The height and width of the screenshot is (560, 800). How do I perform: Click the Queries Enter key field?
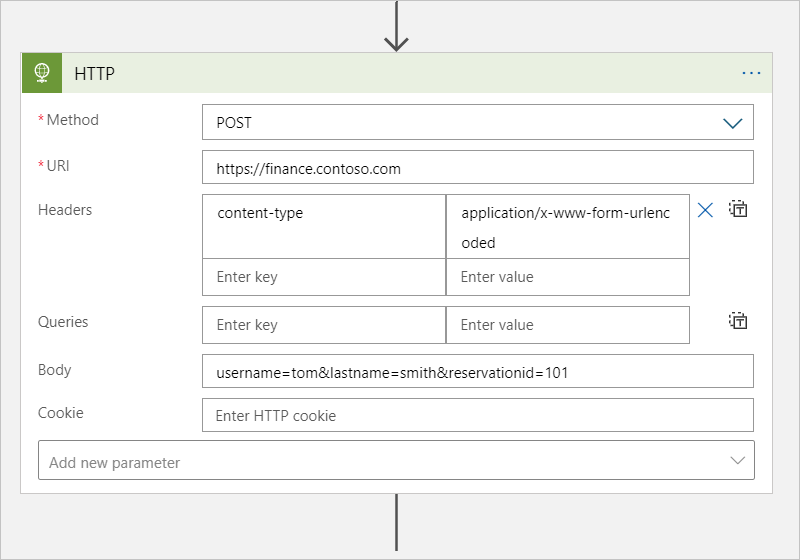[324, 325]
